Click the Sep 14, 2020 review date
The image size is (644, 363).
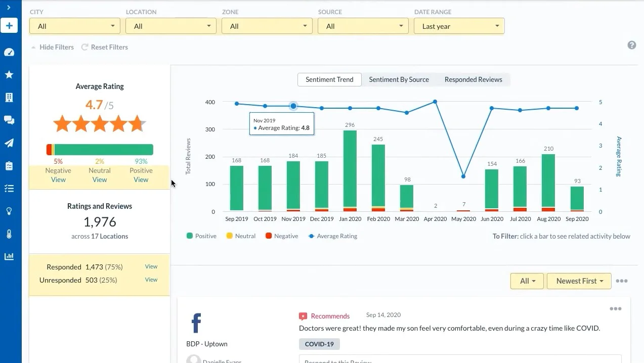pyautogui.click(x=383, y=315)
